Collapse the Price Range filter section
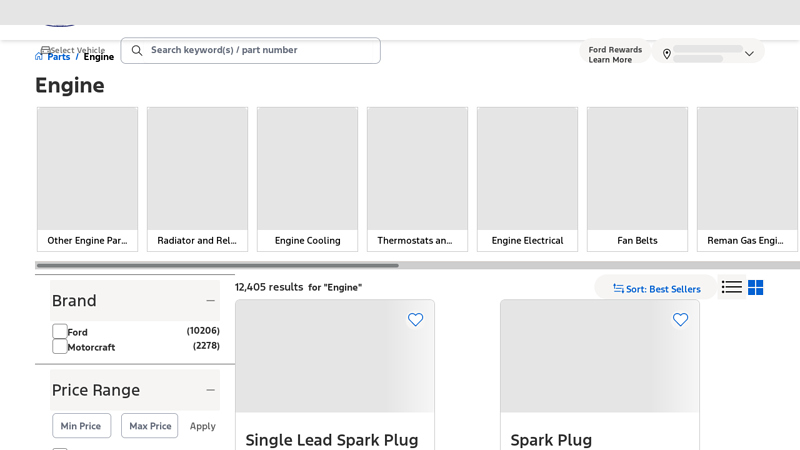The image size is (800, 450). (x=210, y=390)
